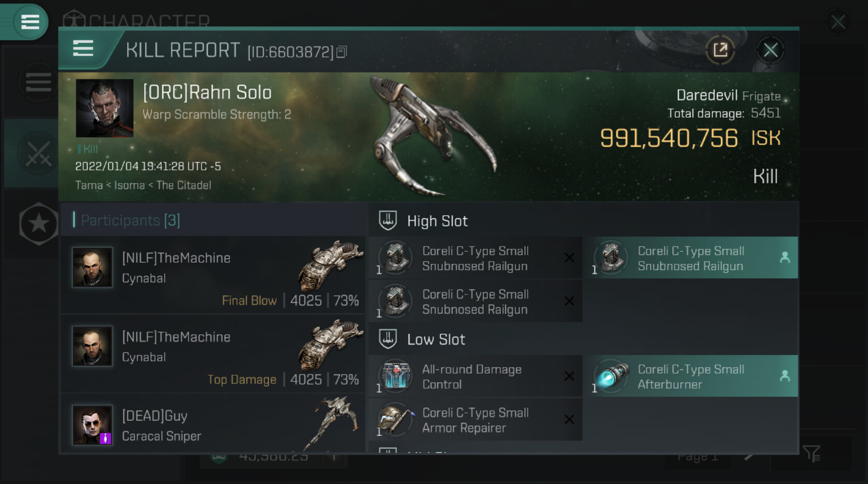Click the Coreli C-Type Small Armor Repairer icon
868x484 pixels.
tap(396, 420)
